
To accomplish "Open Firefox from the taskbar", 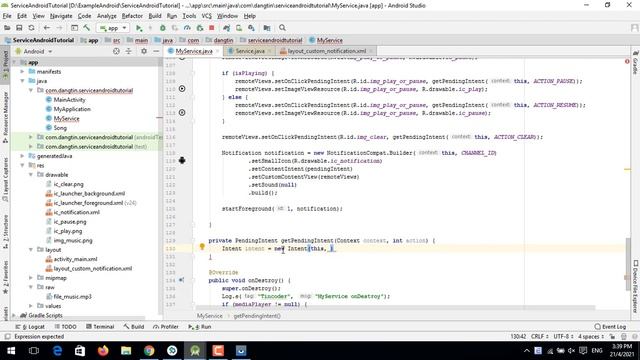I will pyautogui.click(x=103, y=351).
